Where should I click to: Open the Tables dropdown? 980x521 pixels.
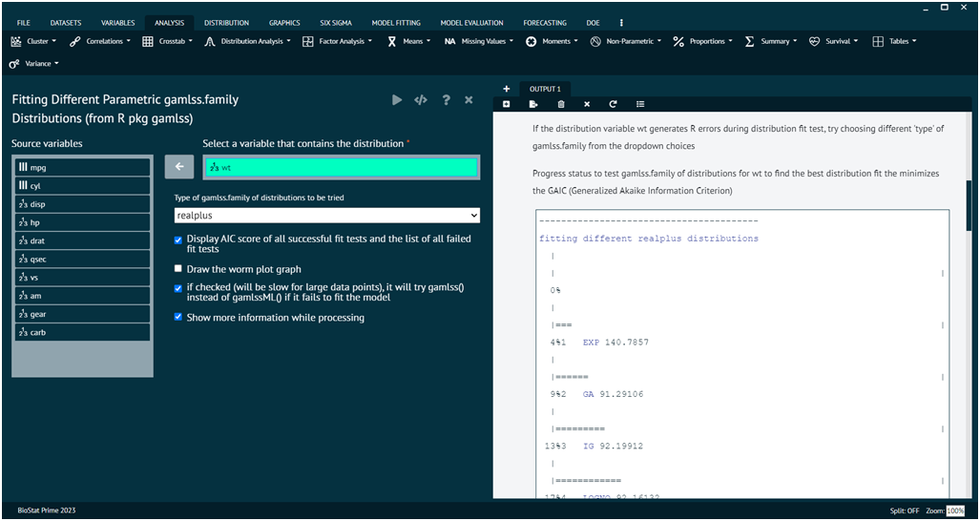(894, 41)
